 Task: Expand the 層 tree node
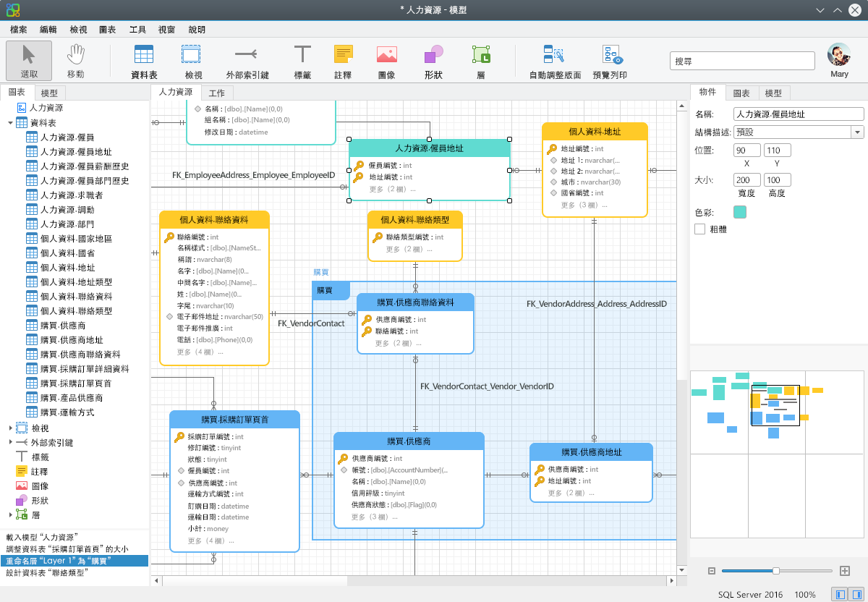pyautogui.click(x=10, y=514)
